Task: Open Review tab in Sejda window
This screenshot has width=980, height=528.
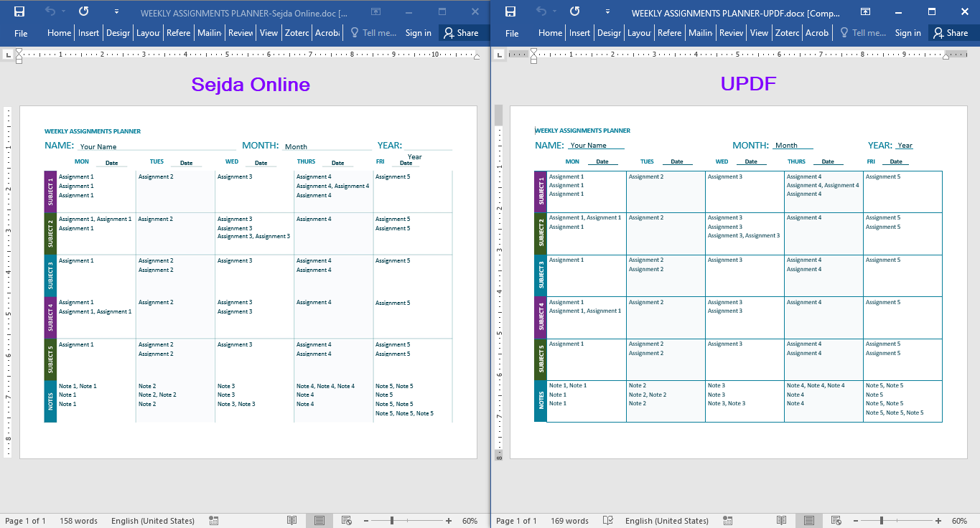Action: pyautogui.click(x=241, y=33)
